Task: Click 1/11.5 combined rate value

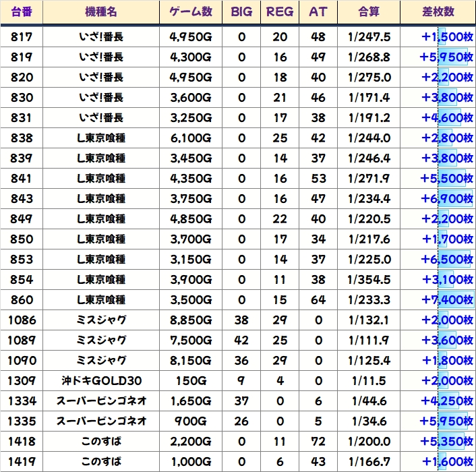Action: click(x=369, y=381)
